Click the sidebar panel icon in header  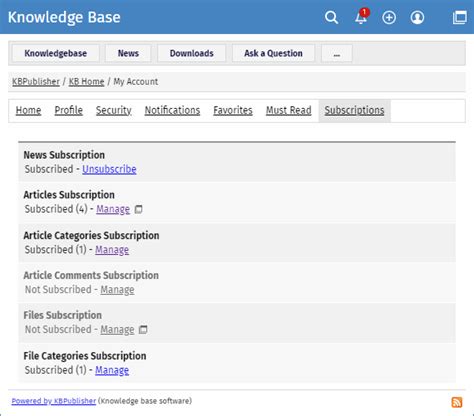coord(460,17)
